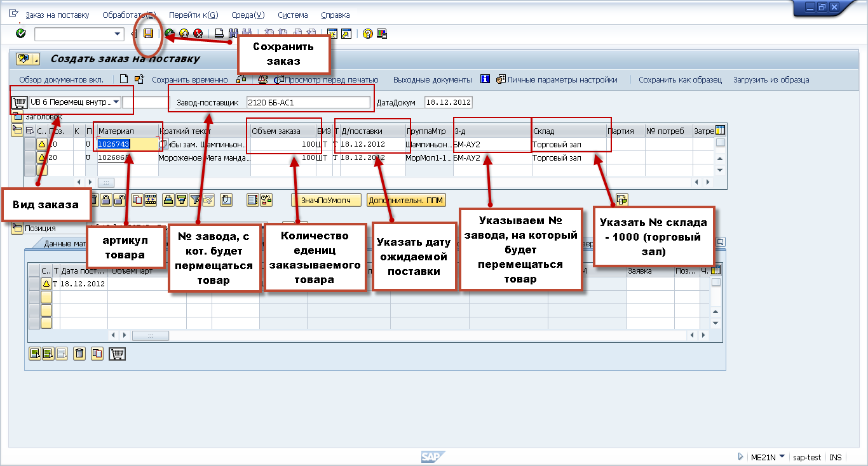Click the item table scroll down arrow
Viewport: 868px width, 466px height.
720,170
